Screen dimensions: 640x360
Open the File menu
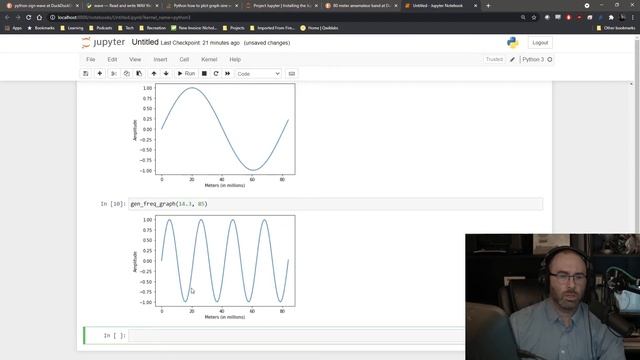(91, 60)
